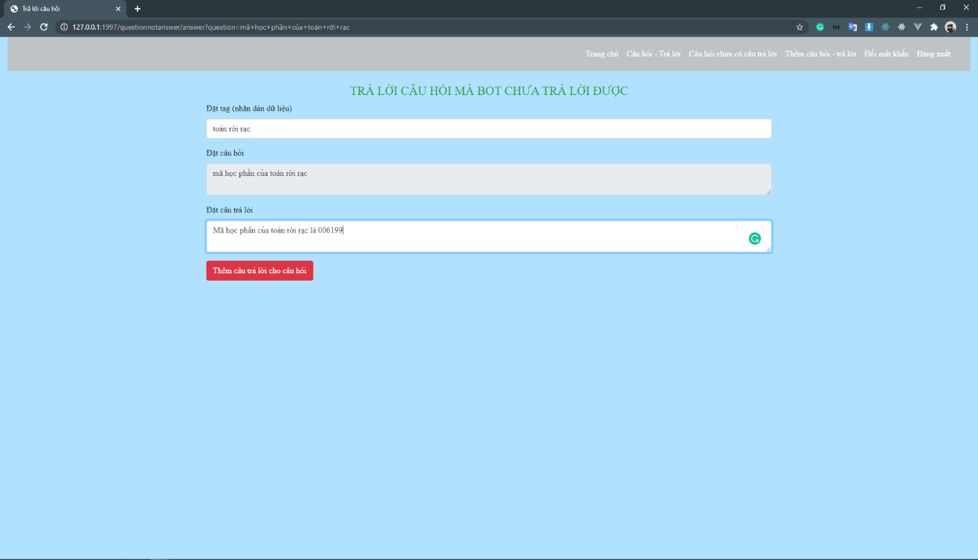Select the 'Trả lời câu hỏi' browser tab
Screen dimensions: 978x560
65,9
